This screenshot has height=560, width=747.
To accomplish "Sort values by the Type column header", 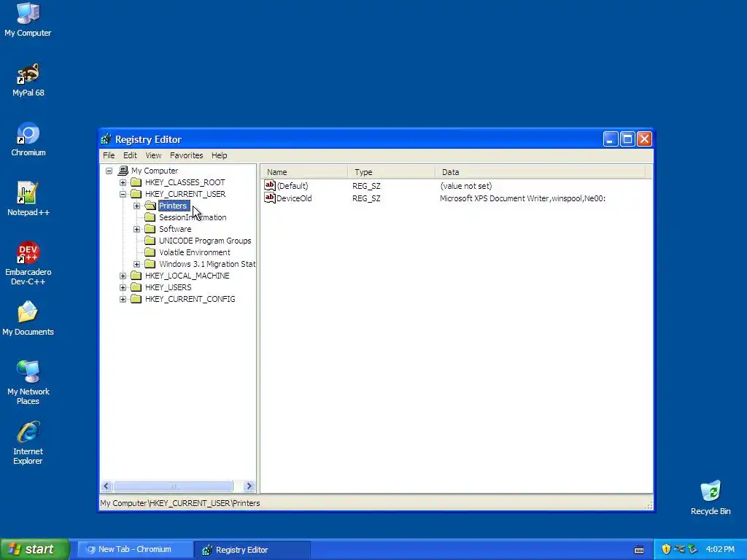I will pyautogui.click(x=392, y=172).
